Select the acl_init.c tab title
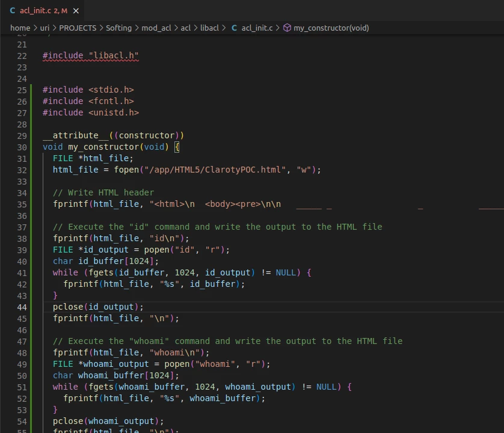This screenshot has width=504, height=433. tap(35, 11)
